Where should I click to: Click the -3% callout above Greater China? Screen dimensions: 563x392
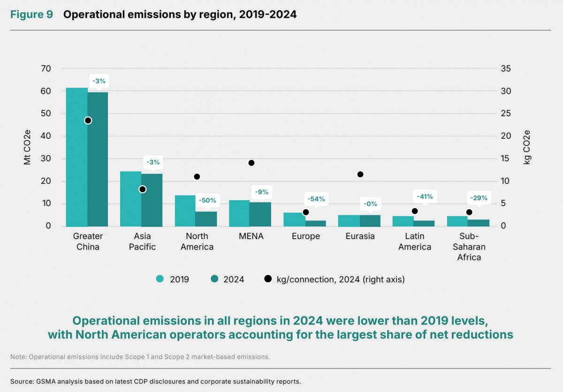tap(99, 81)
